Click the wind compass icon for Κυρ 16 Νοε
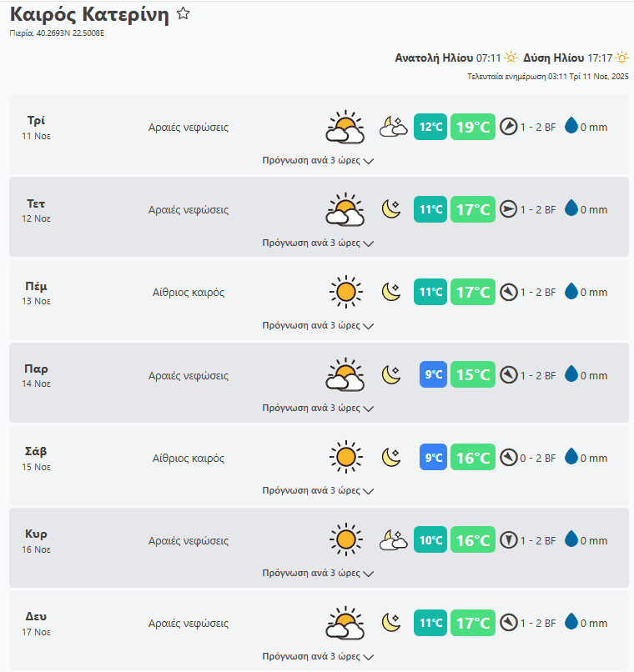Viewport: 634px width, 672px height. click(509, 540)
